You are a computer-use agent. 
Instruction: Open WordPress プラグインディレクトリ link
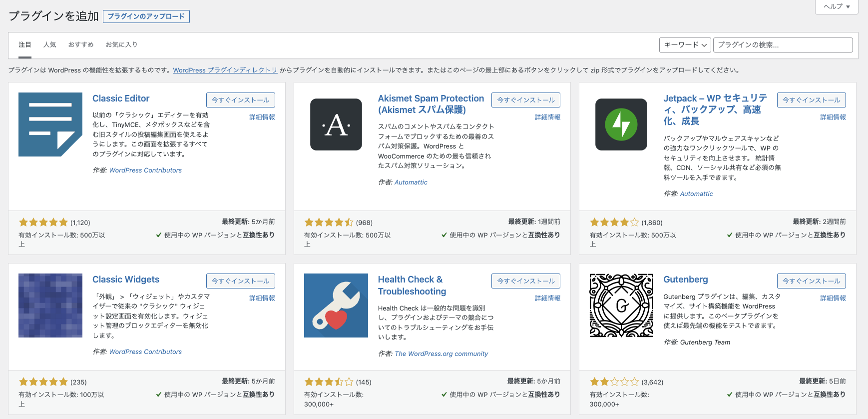pyautogui.click(x=225, y=70)
